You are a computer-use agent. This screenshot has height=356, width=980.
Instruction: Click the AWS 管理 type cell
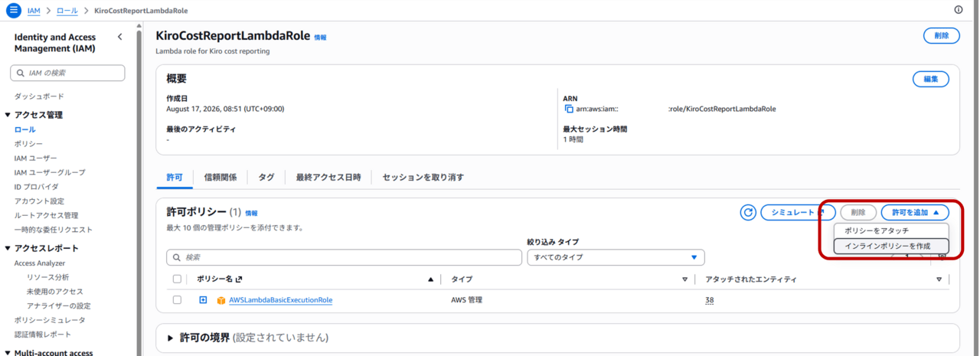click(467, 300)
